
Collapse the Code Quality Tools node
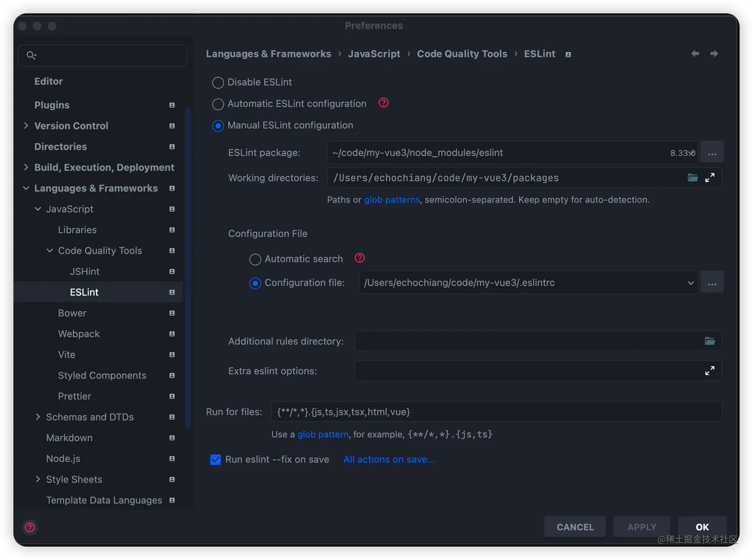(x=50, y=250)
